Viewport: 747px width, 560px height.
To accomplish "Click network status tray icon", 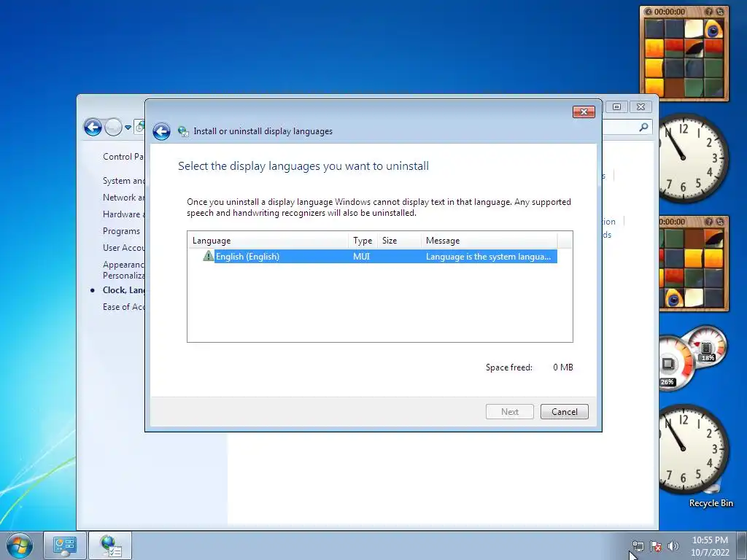I will point(638,546).
